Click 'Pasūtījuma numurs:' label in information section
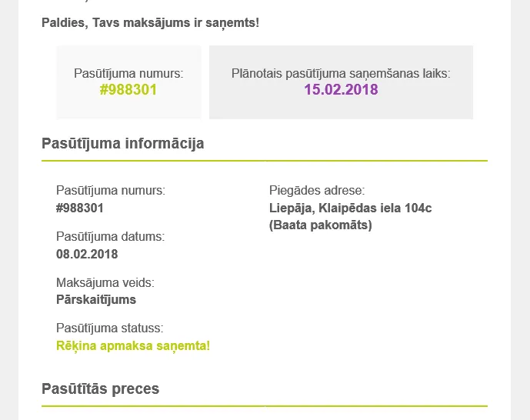Image resolution: width=530 pixels, height=420 pixels. [111, 191]
